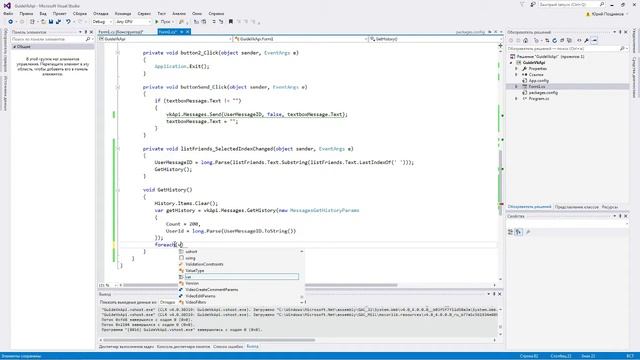Open the Проект menu
Image resolution: width=640 pixels, height=360 pixels.
pyautogui.click(x=60, y=13)
